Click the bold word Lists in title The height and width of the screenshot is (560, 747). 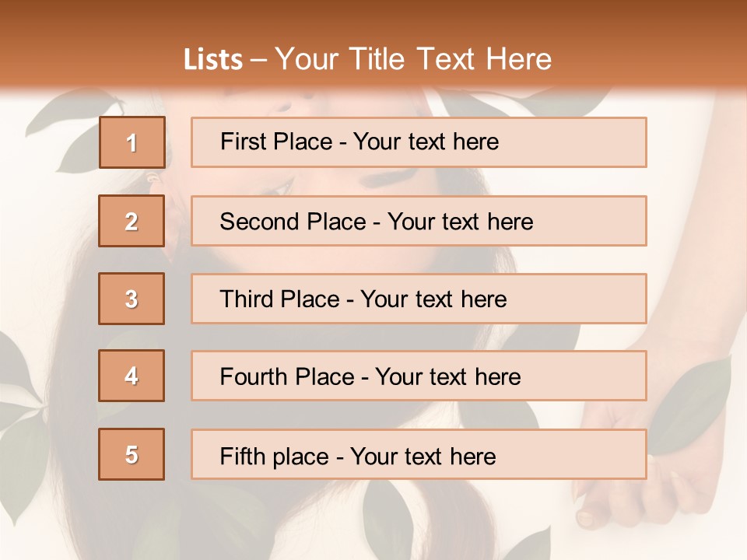[213, 60]
